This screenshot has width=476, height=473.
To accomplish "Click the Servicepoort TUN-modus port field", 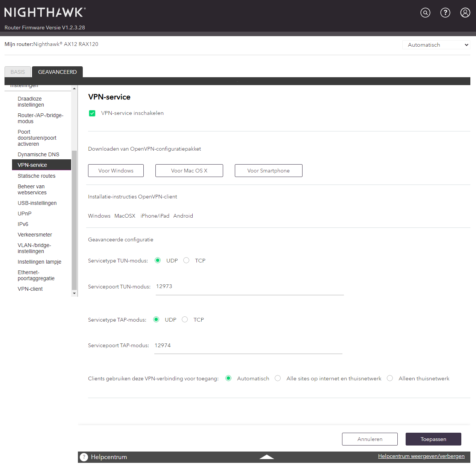I will (250, 287).
